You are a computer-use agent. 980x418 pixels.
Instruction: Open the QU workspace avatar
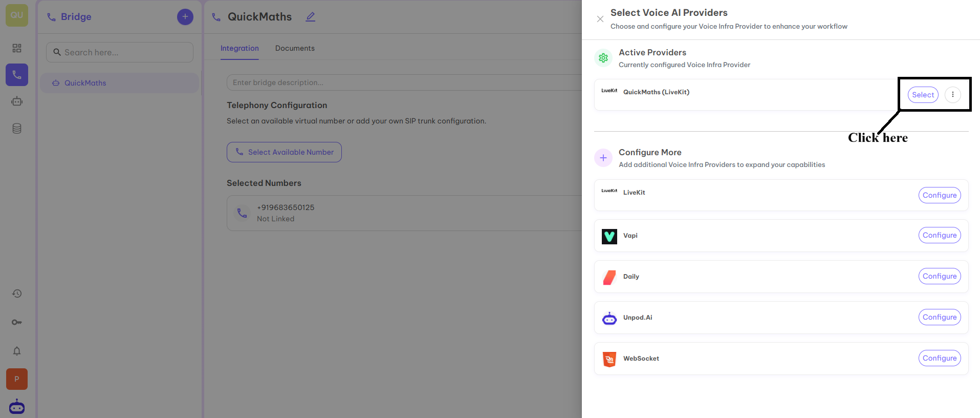pos(17,15)
